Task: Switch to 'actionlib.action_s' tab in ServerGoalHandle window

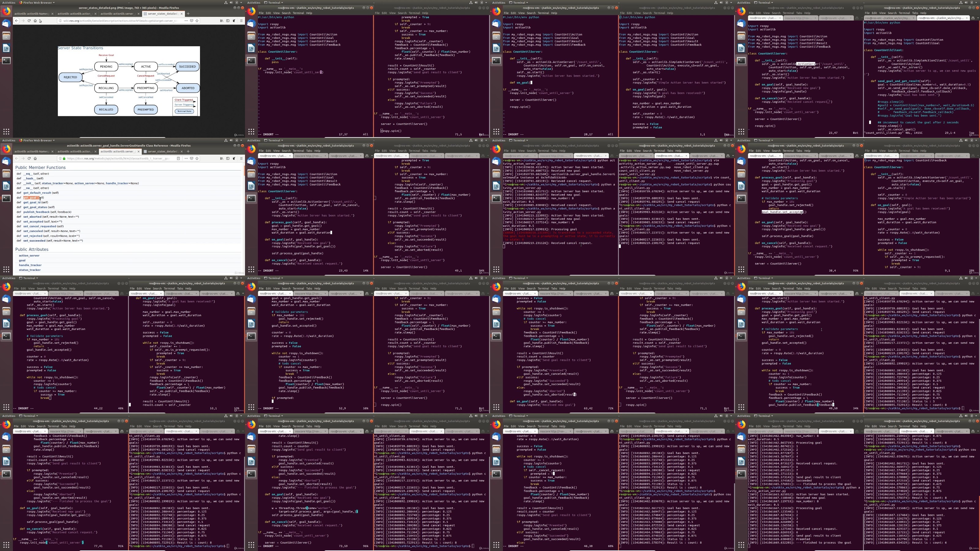Action: [x=77, y=151]
